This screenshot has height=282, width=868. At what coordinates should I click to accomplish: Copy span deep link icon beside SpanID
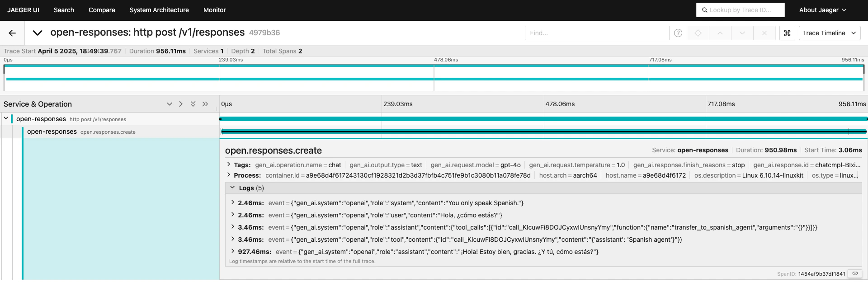pyautogui.click(x=855, y=273)
